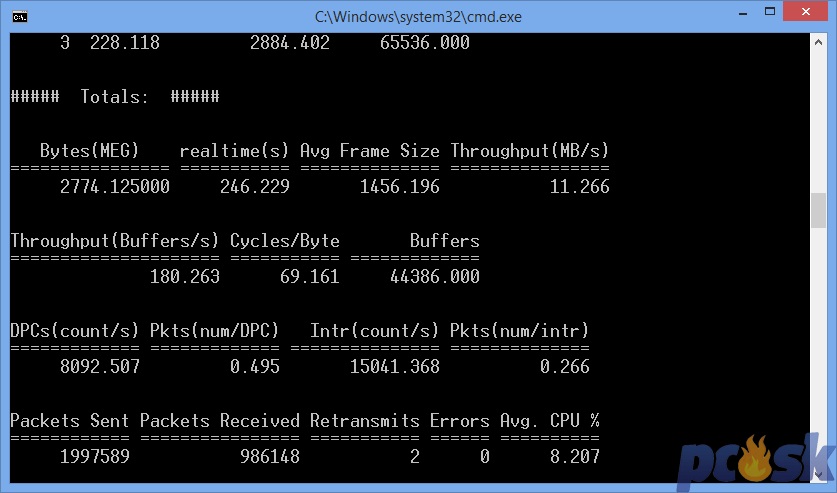Click the Errors value 0

485,457
